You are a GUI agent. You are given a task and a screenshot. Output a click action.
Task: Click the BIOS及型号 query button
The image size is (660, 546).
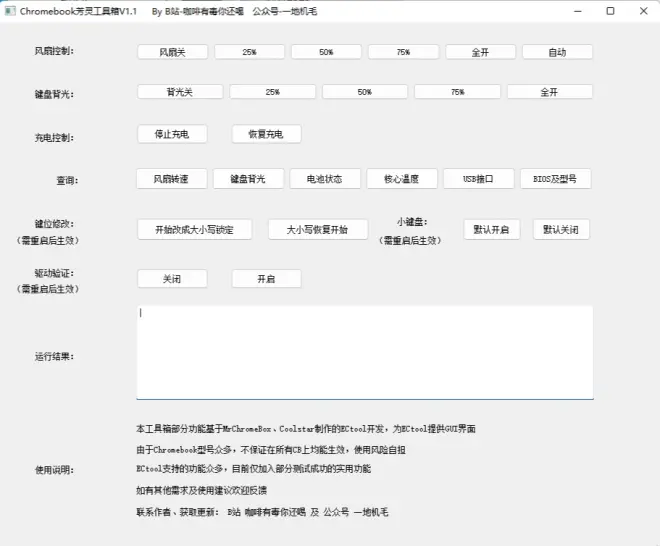556,179
